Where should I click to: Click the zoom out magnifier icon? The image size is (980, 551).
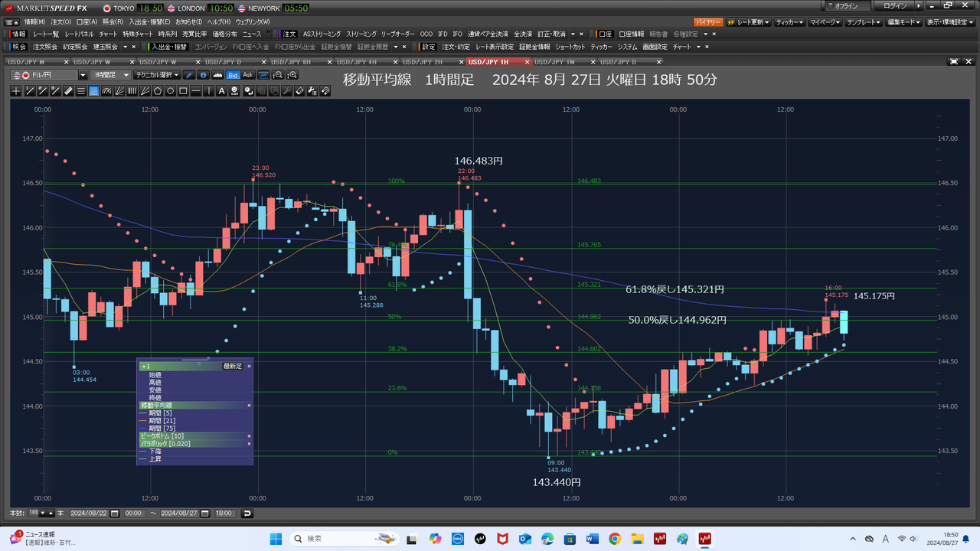(278, 75)
